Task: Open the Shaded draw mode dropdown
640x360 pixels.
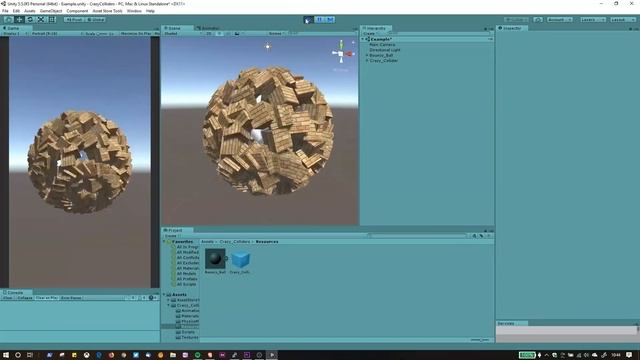Action: click(182, 33)
